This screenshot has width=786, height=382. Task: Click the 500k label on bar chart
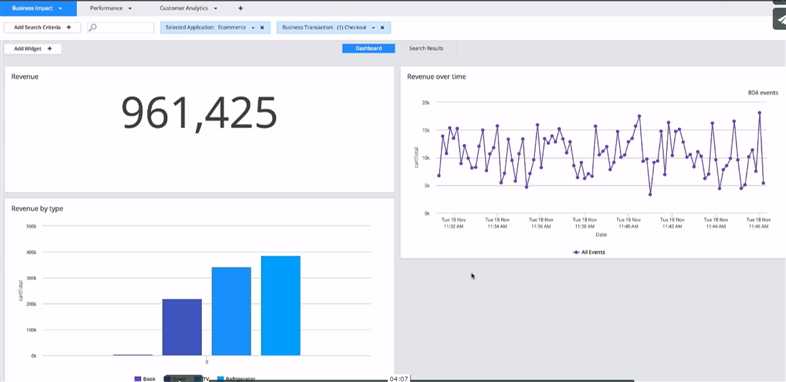(x=31, y=226)
